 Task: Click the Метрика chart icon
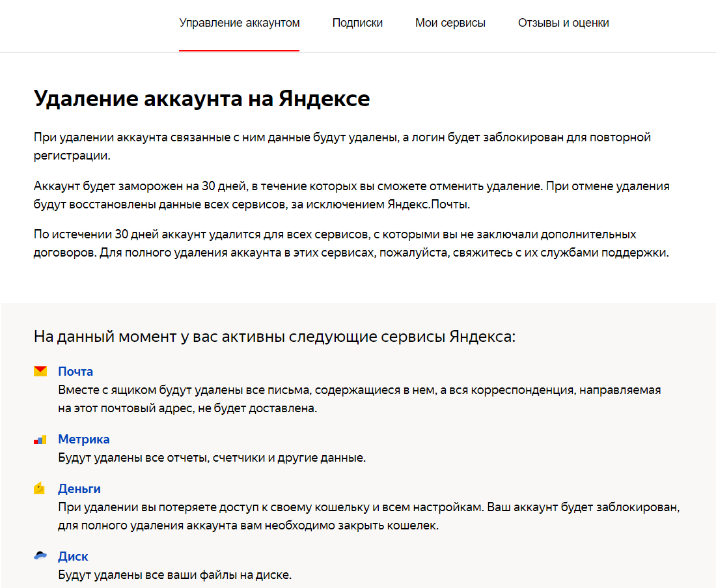pos(40,440)
